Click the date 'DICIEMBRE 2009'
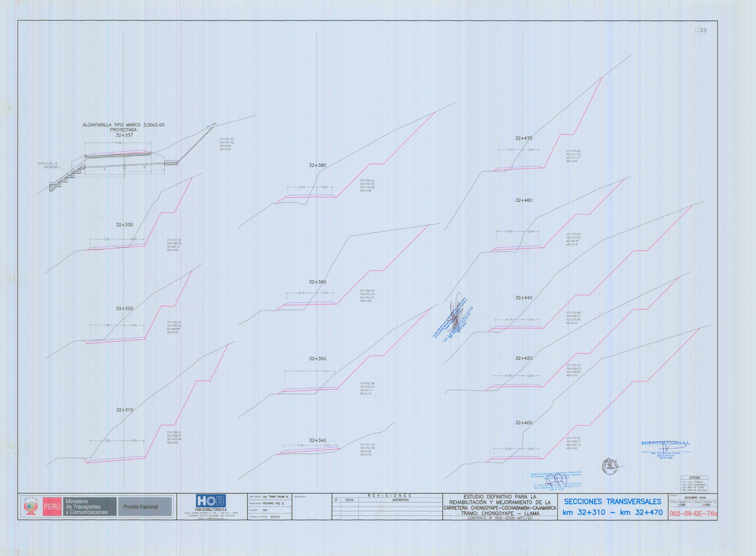Viewport: 756px width, 556px height. (695, 497)
